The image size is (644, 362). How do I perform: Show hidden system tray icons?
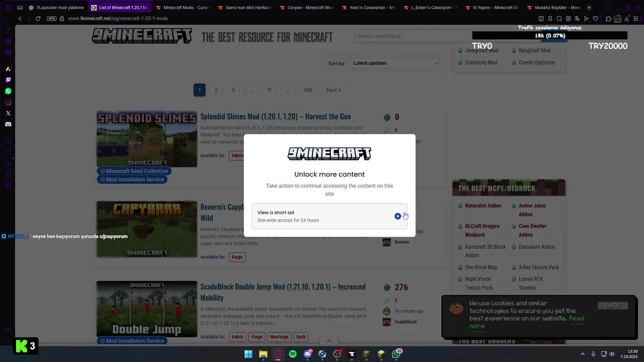coord(583,354)
